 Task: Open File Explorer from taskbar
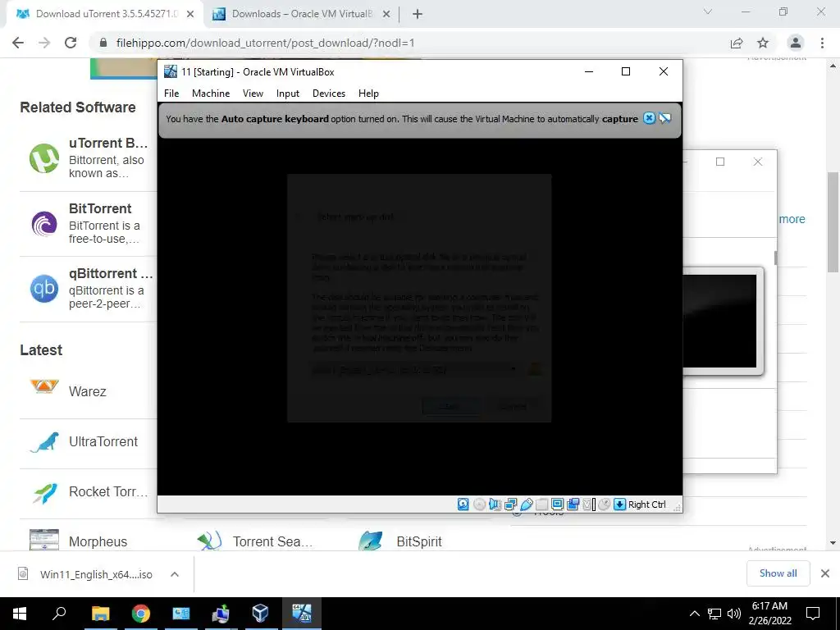tap(100, 614)
